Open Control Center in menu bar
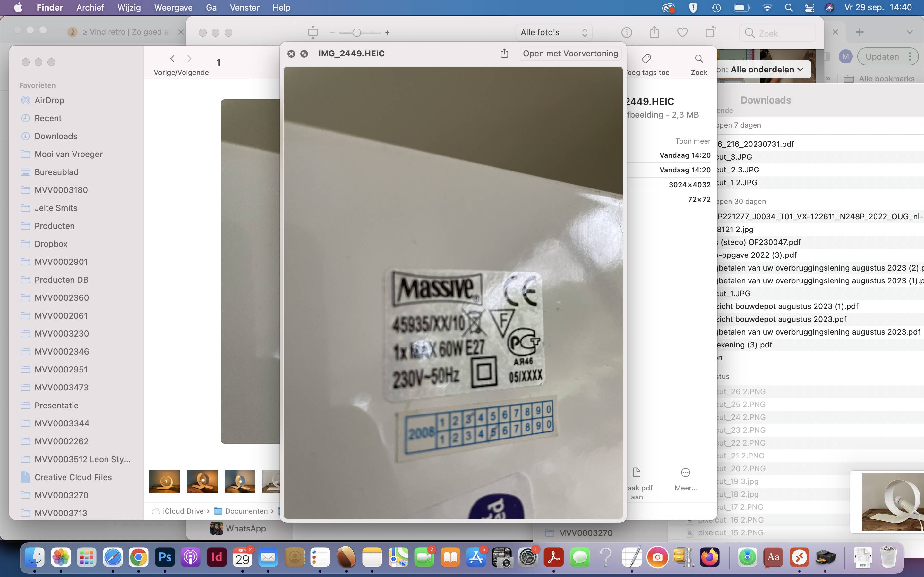 tap(809, 8)
